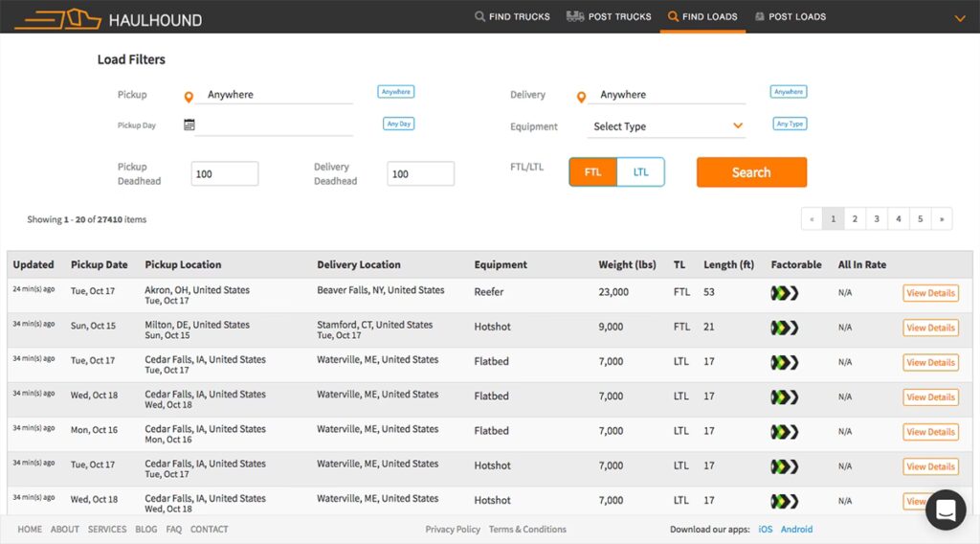Go to next results page arrow
980x544 pixels.
pyautogui.click(x=942, y=219)
